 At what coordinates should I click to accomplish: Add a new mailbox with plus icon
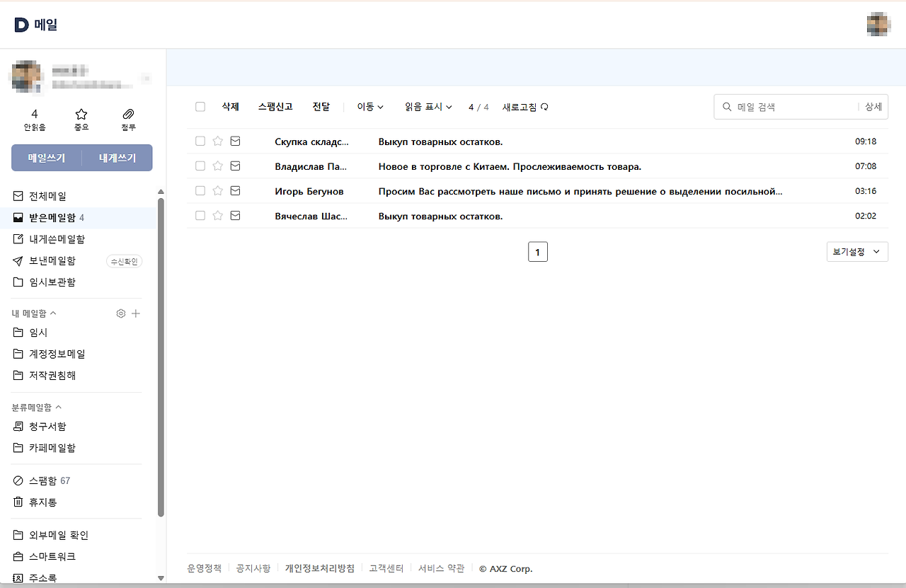click(136, 313)
